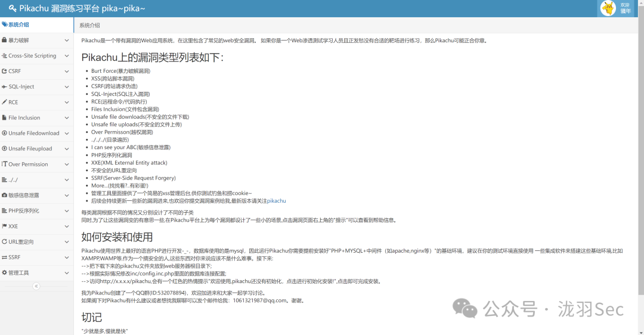Open the URL重定向 menu item
644x335 pixels.
click(x=36, y=242)
